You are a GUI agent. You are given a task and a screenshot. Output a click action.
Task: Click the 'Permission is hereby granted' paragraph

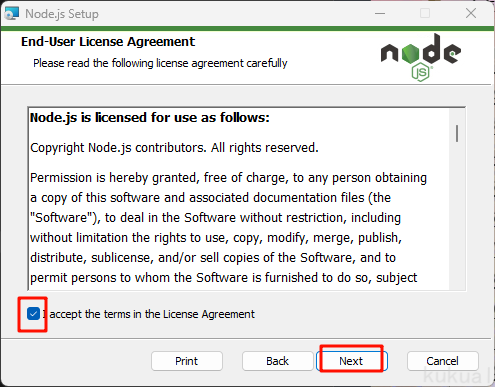click(x=228, y=228)
